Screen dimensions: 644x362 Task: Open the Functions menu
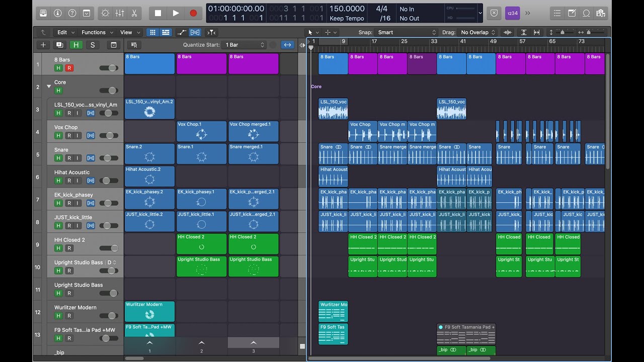tap(96, 32)
